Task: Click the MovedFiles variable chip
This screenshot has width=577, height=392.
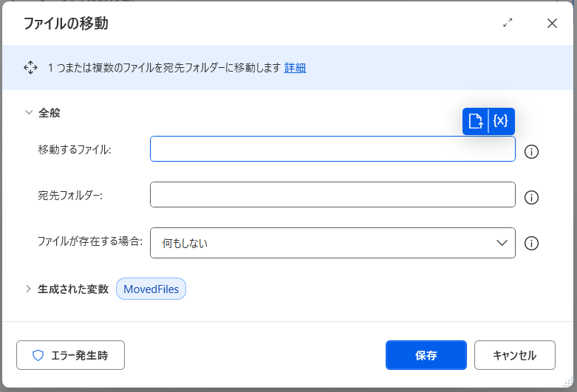Action: (151, 289)
